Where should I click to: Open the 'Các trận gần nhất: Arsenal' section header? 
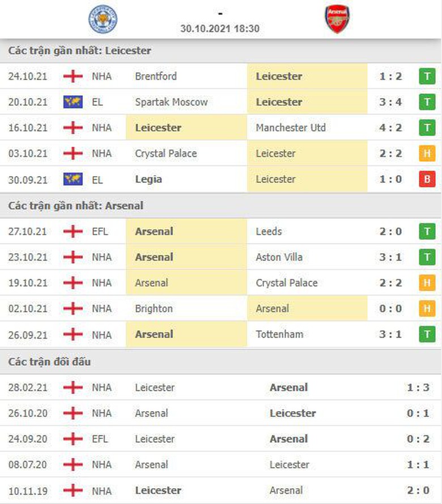pos(77,206)
